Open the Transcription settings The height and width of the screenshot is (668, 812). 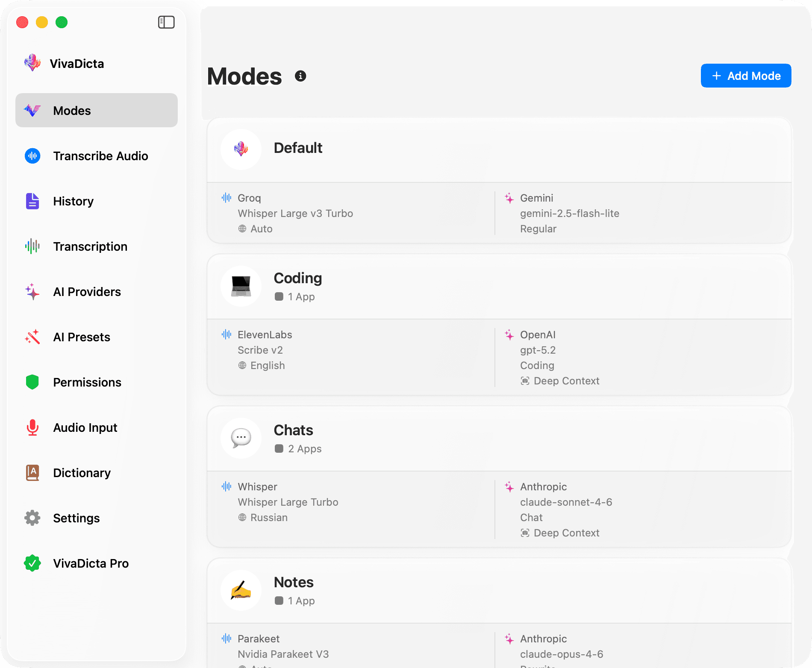[x=90, y=246]
